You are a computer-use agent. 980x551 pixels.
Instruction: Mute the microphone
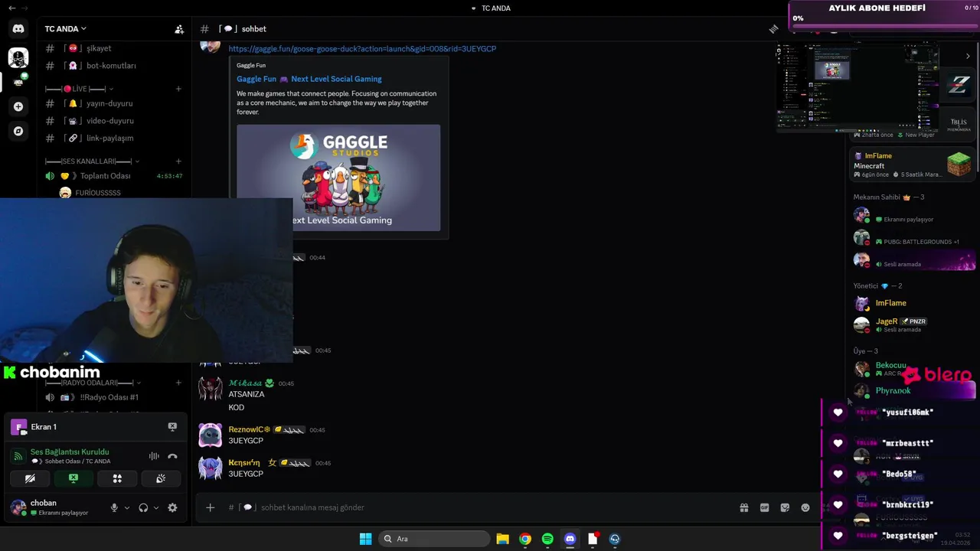tap(114, 507)
